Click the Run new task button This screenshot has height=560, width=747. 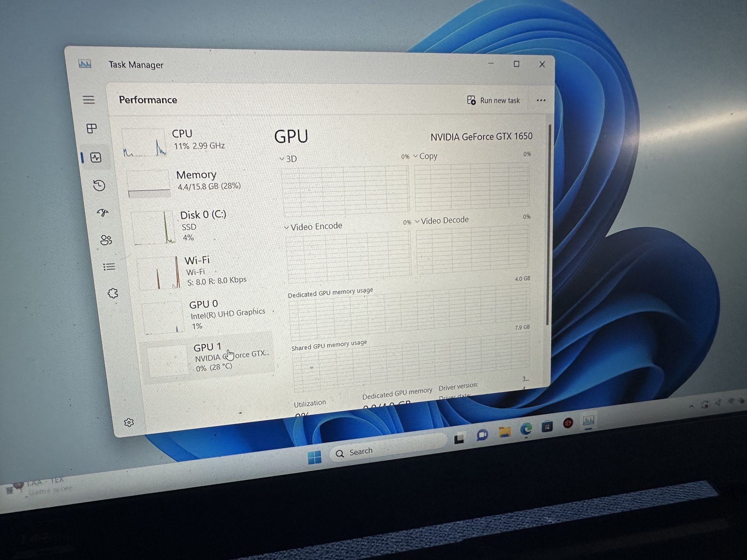pyautogui.click(x=493, y=100)
